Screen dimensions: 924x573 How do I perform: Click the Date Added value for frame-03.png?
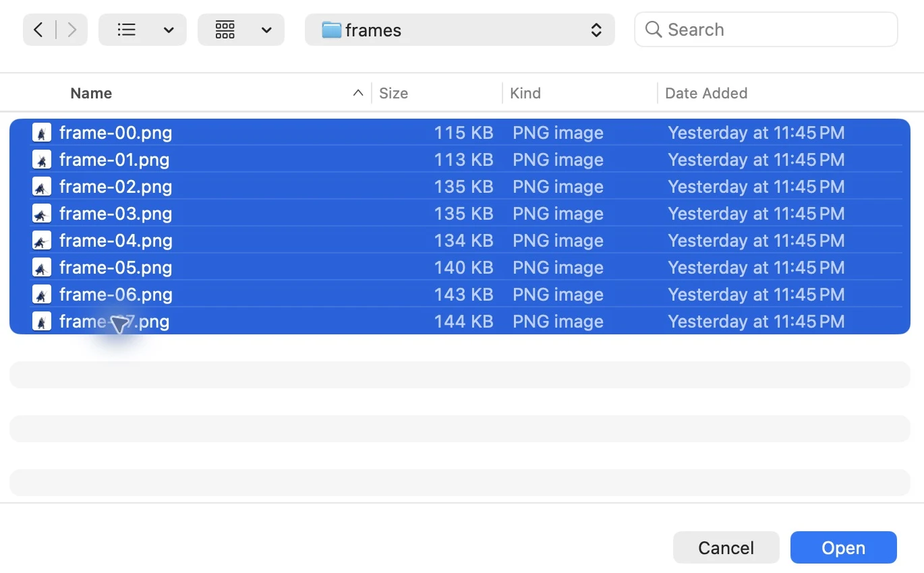pos(756,214)
